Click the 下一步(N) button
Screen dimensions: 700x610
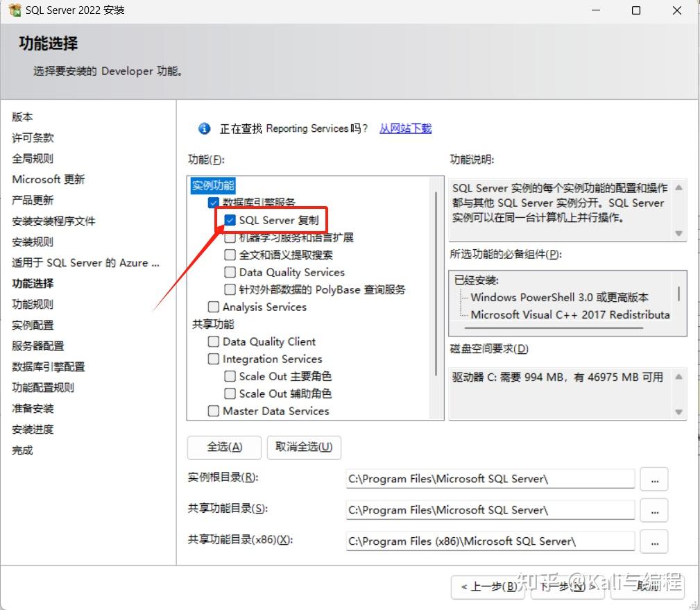566,586
